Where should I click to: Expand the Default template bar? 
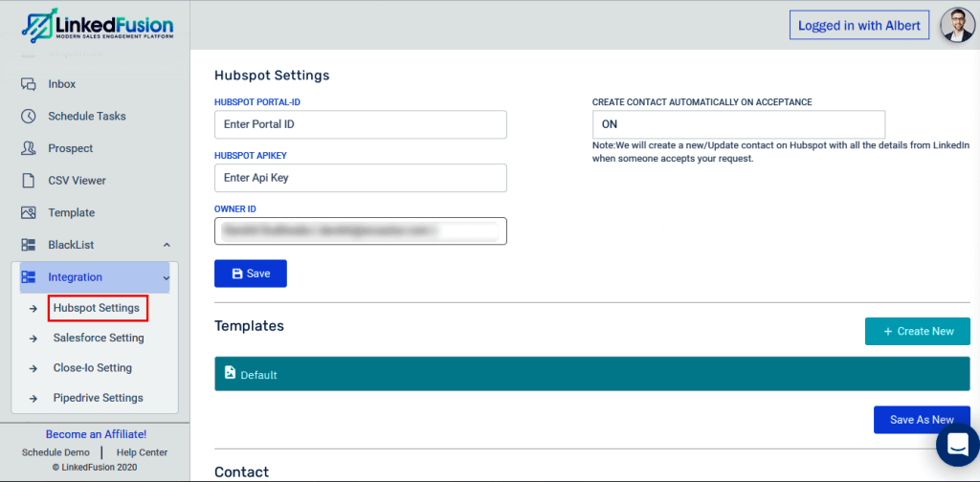pyautogui.click(x=592, y=374)
